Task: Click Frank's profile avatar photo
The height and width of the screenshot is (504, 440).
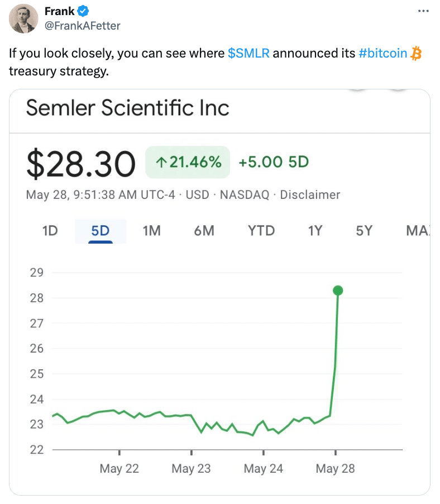Action: click(22, 20)
